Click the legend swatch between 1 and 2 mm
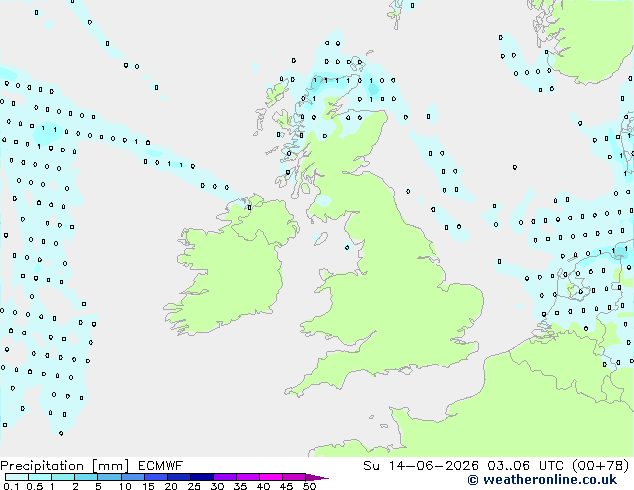Viewport: 634px width, 490px height. 63,477
